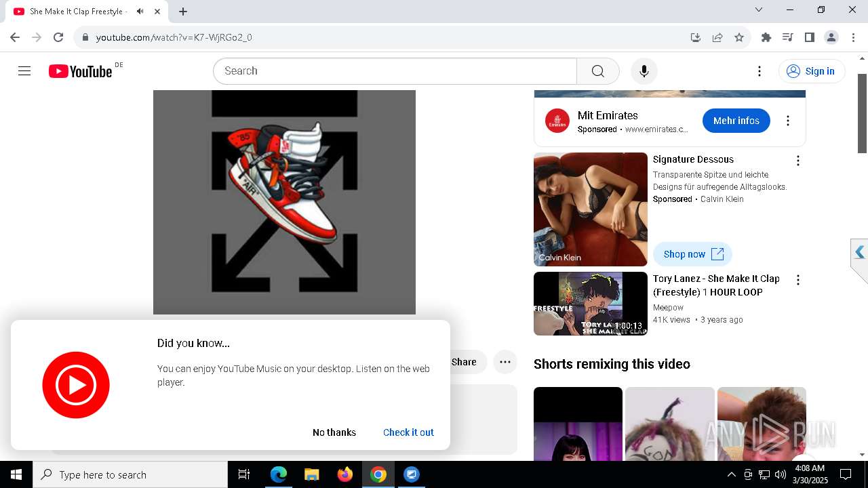
Task: Click Check it out for YouTube Music
Action: click(x=408, y=432)
